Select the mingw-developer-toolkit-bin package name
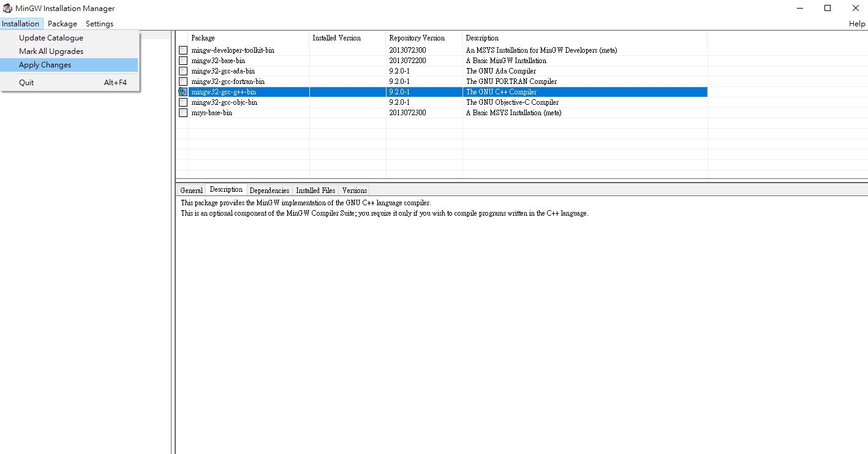The height and width of the screenshot is (454, 868). pos(233,50)
